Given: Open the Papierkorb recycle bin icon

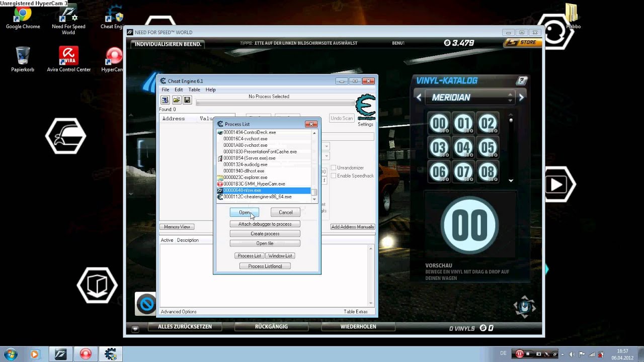Looking at the screenshot, I should [x=23, y=59].
